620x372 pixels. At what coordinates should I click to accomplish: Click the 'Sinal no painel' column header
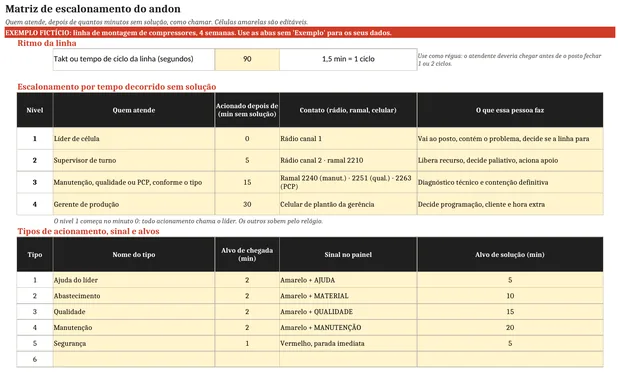pyautogui.click(x=348, y=255)
